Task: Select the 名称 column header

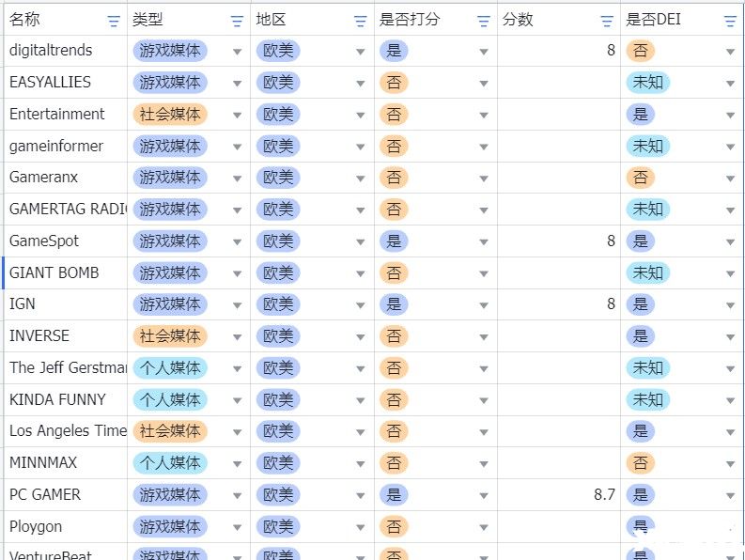Action: click(x=66, y=20)
